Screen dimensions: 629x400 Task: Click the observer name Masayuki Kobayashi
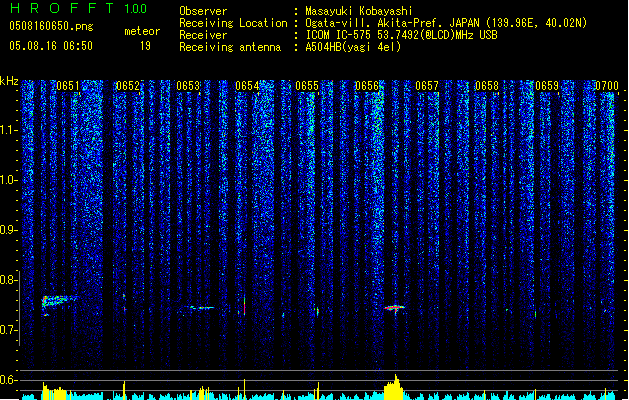(x=359, y=11)
